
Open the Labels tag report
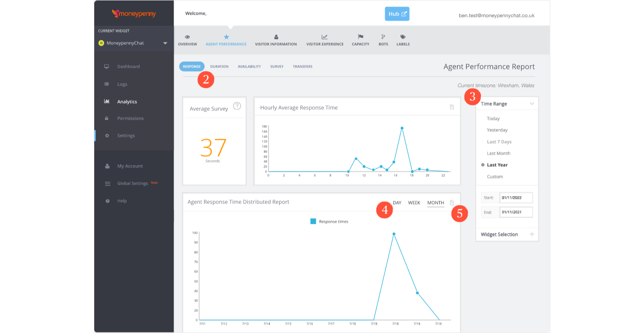pos(403,40)
